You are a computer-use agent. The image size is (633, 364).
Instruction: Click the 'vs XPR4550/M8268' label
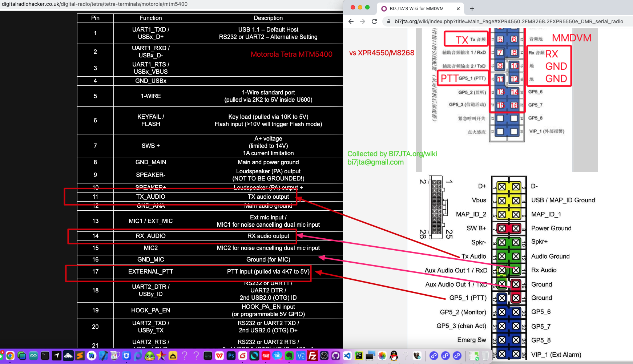tap(382, 53)
